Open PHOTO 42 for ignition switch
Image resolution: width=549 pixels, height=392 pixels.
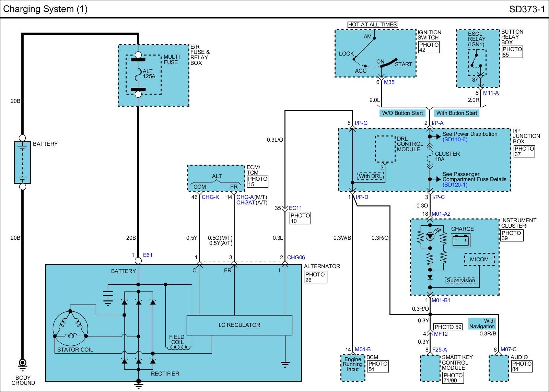[x=429, y=47]
